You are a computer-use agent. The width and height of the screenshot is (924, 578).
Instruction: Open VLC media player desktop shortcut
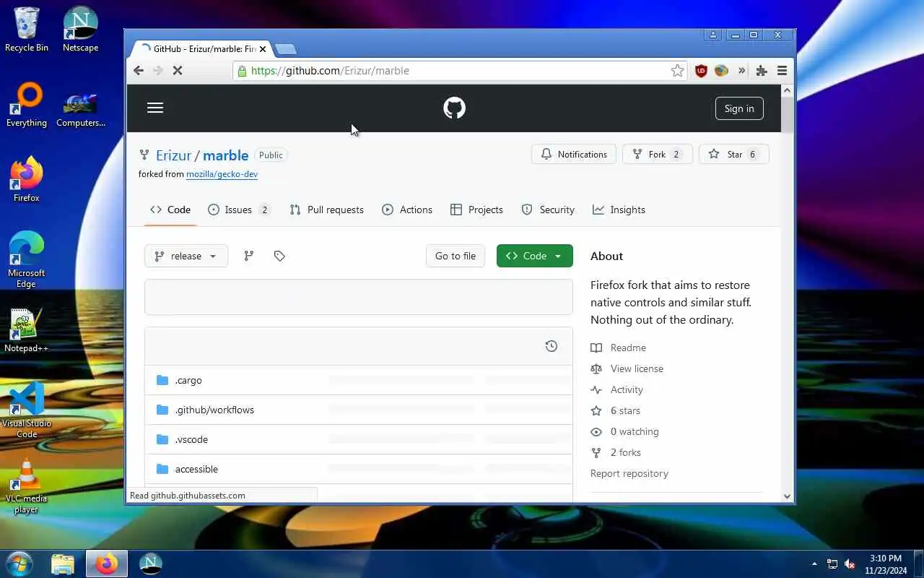[x=27, y=486]
